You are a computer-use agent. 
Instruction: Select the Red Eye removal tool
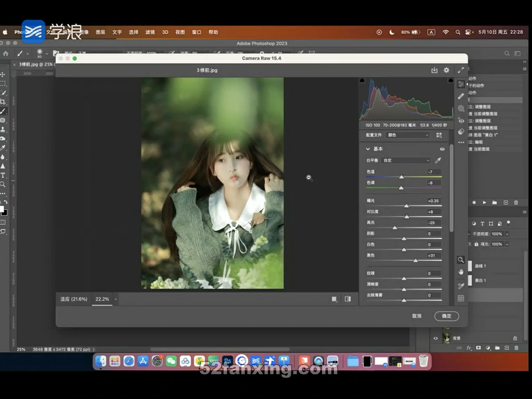point(461,121)
